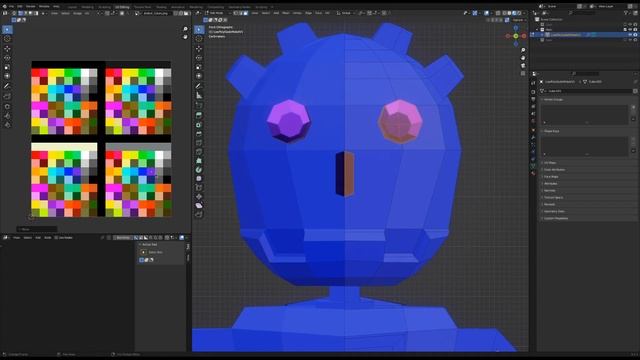Open the viewport shading options dropdown

point(525,13)
